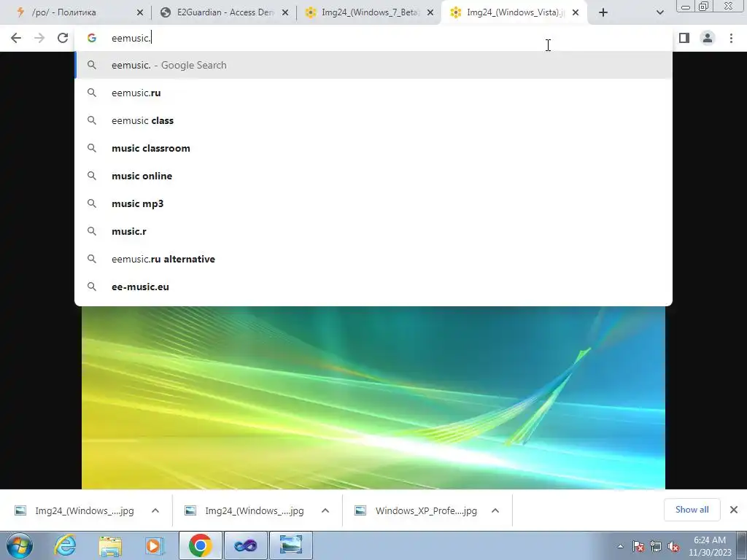Click Show all downloads

[692, 510]
